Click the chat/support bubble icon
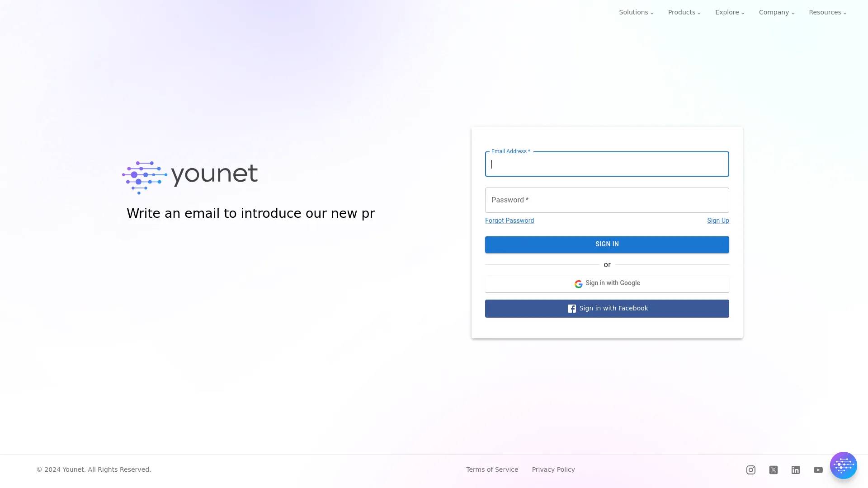The width and height of the screenshot is (868, 488). [843, 465]
